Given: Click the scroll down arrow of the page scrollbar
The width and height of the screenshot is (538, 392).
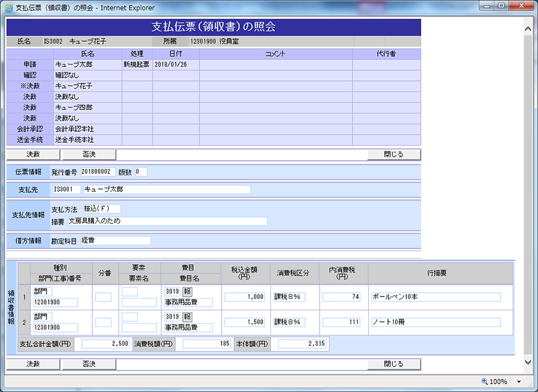Looking at the screenshot, I should coord(528,362).
